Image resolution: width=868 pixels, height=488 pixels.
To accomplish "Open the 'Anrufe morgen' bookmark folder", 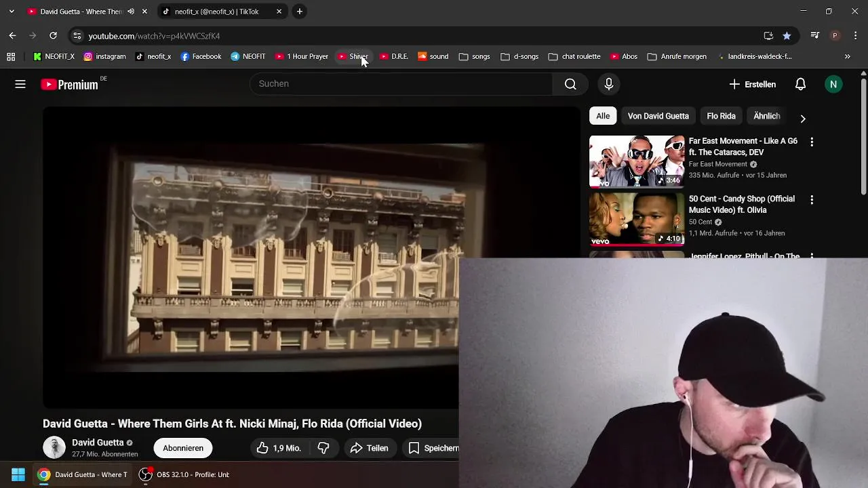I will 677,57.
